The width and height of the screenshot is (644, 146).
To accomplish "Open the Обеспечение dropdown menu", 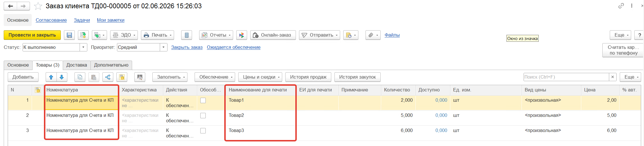I will tap(215, 77).
